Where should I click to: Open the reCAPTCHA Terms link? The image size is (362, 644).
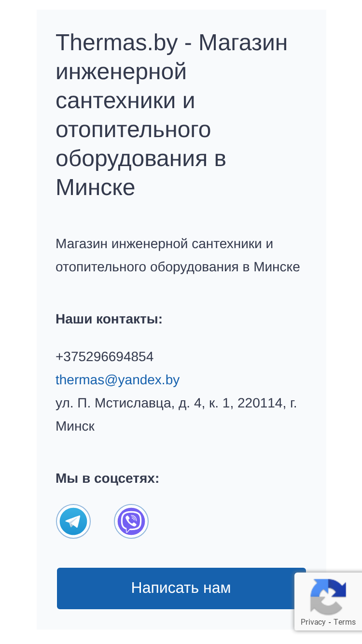tap(345, 622)
